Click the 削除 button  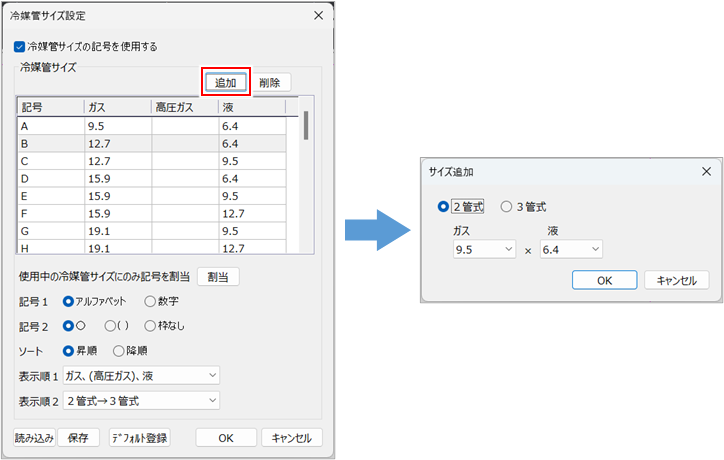[270, 83]
